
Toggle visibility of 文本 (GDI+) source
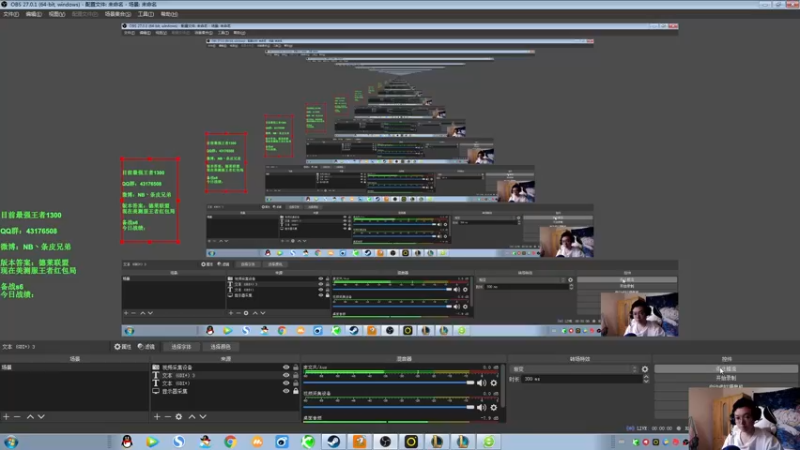[286, 383]
